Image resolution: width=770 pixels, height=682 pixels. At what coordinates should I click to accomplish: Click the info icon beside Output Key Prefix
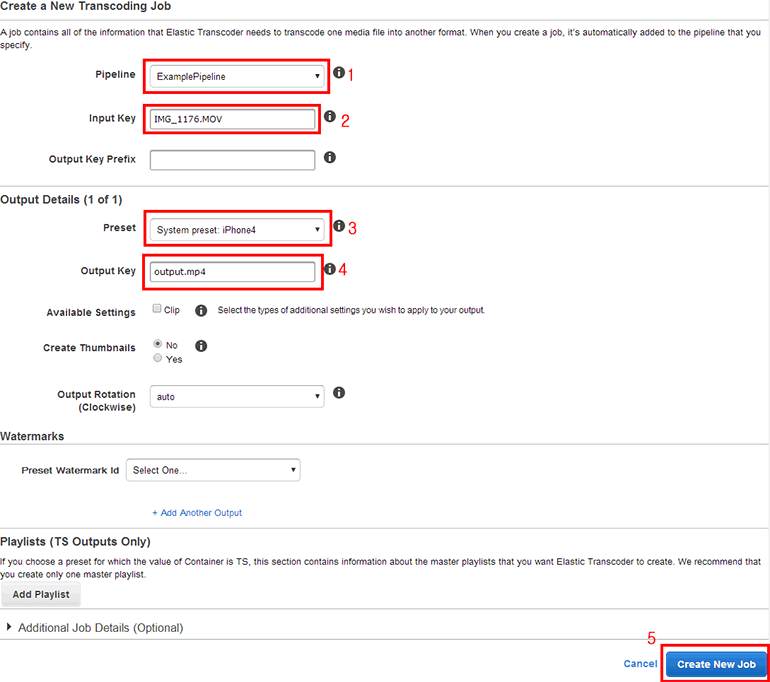(x=330, y=158)
